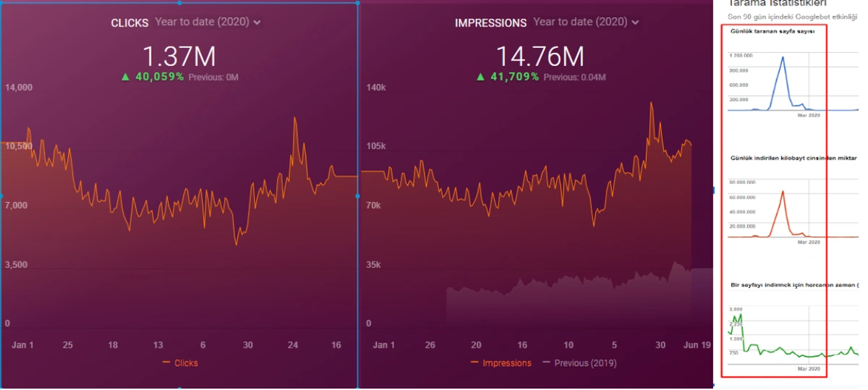Open Clicks 'Year to date (2020)' date dropdown
Image resolution: width=868 pixels, height=390 pixels.
click(208, 22)
